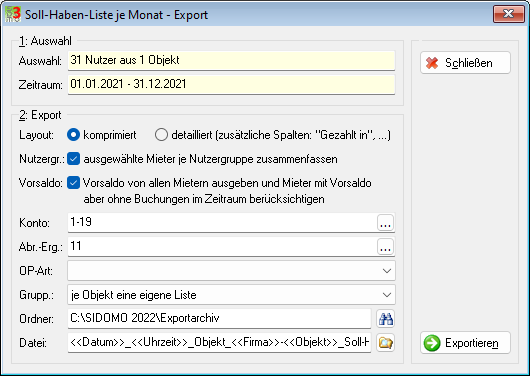This screenshot has height=376, width=530.
Task: Uncheck Mieter je Nutzergruppe zusammenfassen
Action: [73, 159]
